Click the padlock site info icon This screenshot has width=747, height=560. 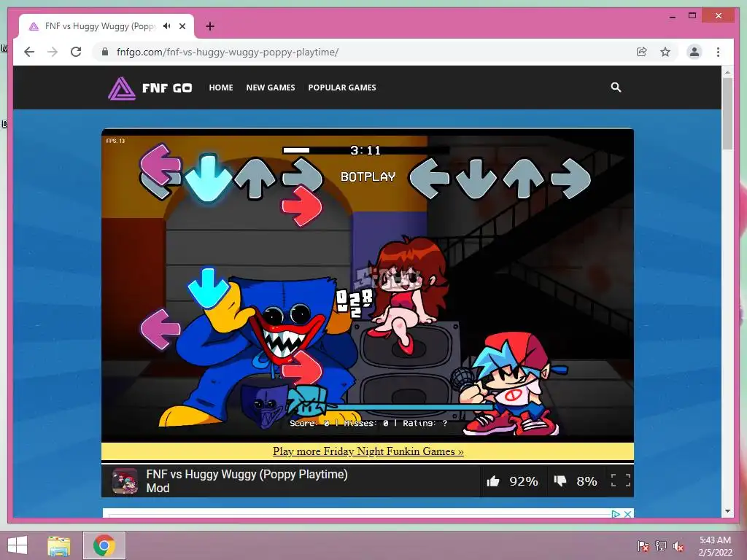tap(105, 52)
